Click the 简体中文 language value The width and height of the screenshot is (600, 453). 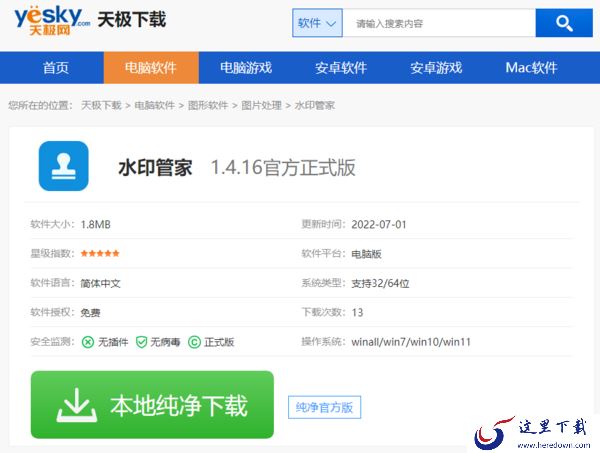[x=100, y=284]
